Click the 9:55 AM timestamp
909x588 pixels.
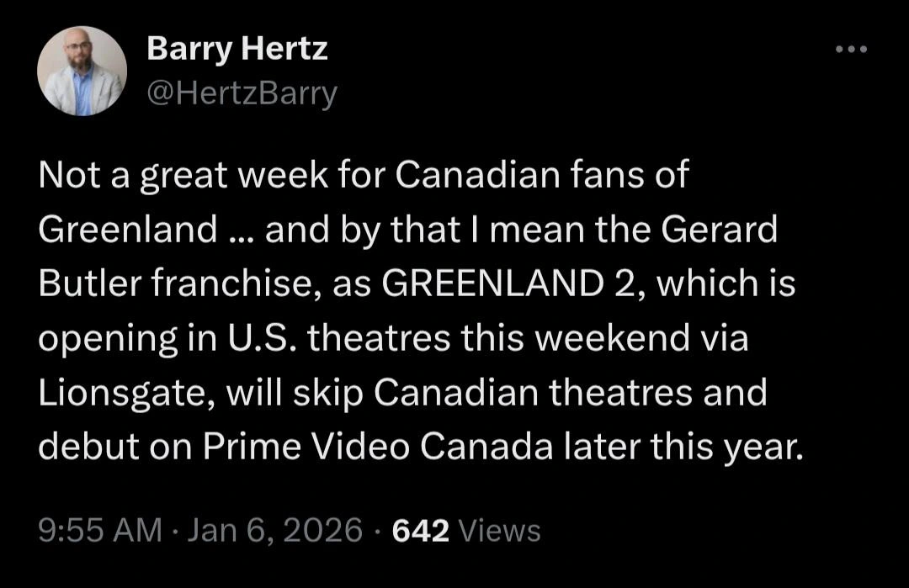coord(100,531)
